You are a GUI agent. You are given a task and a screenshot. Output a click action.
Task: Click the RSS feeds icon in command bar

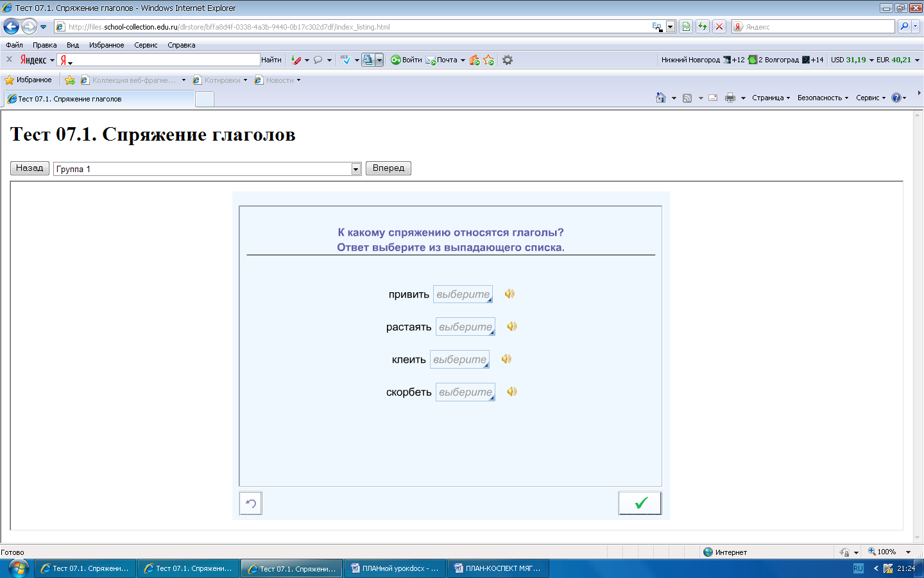click(687, 98)
